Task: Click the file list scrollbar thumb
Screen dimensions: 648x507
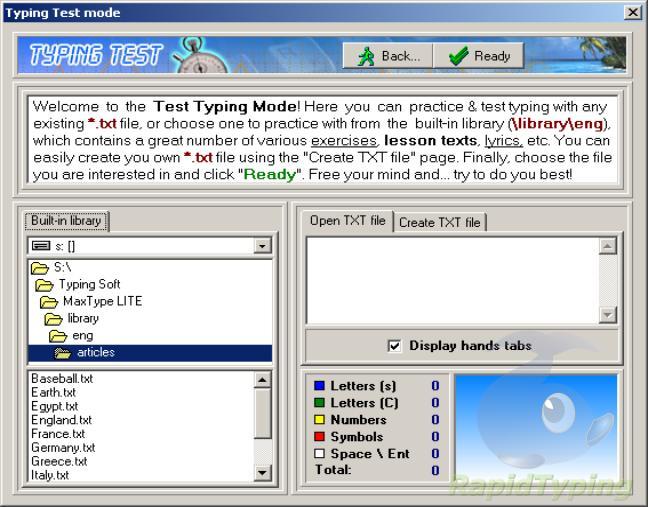Action: point(262,413)
